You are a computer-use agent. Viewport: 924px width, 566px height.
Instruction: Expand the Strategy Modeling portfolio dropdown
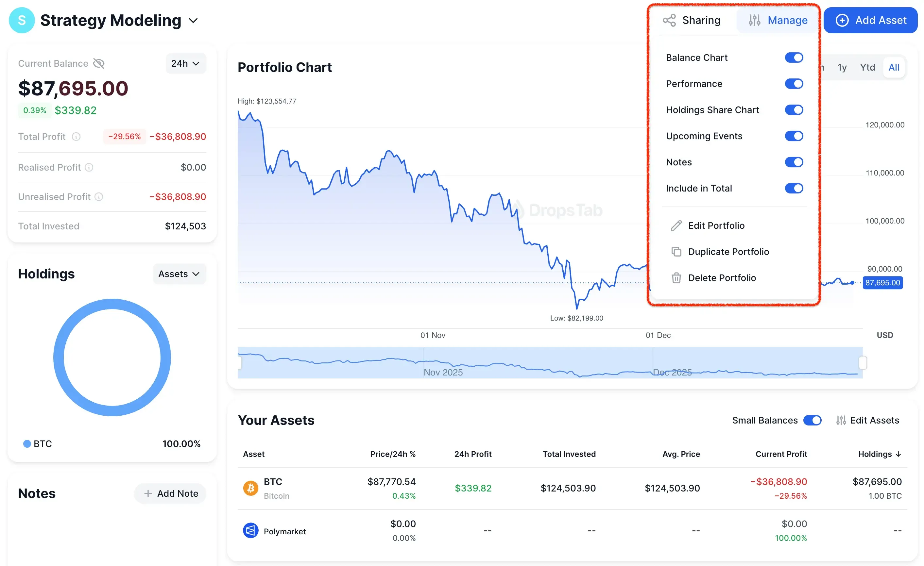(x=194, y=20)
